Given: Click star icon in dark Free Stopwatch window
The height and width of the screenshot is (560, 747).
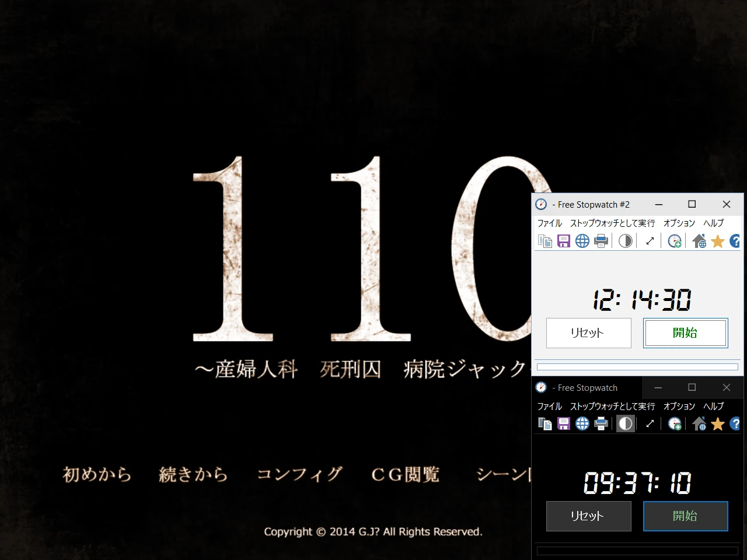Looking at the screenshot, I should (718, 424).
